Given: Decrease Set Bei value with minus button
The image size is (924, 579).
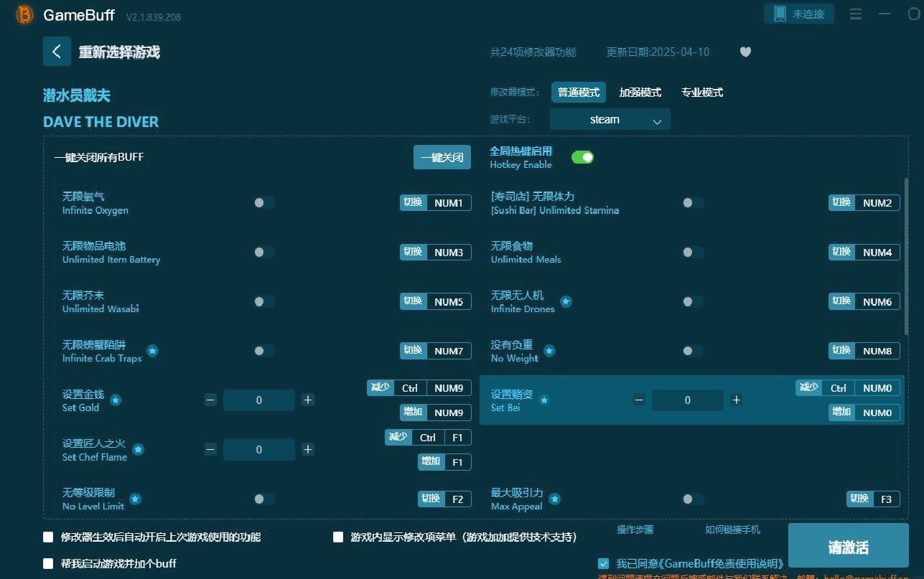Looking at the screenshot, I should (639, 400).
